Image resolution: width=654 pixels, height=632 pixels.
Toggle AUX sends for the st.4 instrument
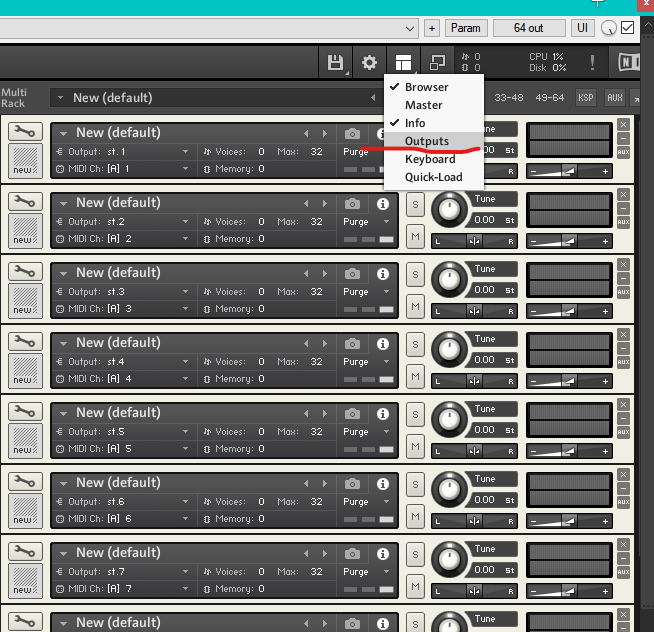click(624, 362)
